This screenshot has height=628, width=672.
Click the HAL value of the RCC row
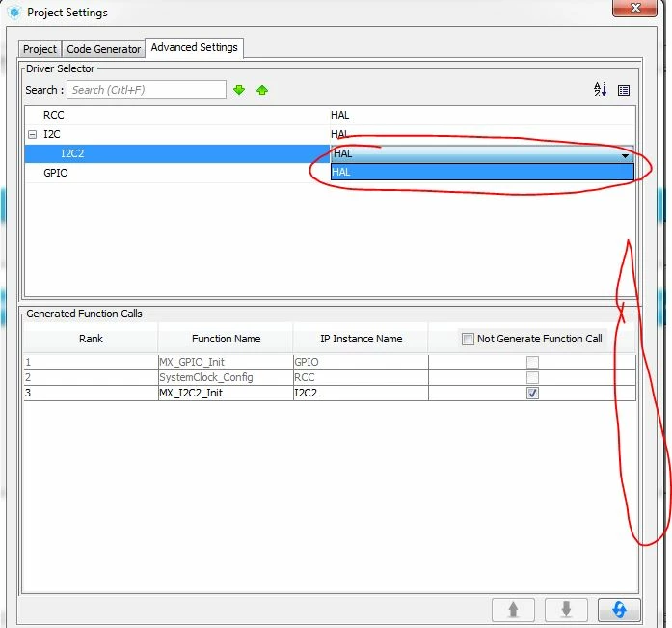point(340,116)
